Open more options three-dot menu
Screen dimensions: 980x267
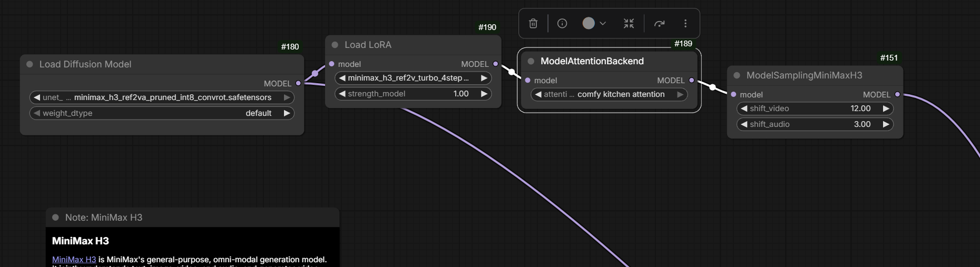685,23
